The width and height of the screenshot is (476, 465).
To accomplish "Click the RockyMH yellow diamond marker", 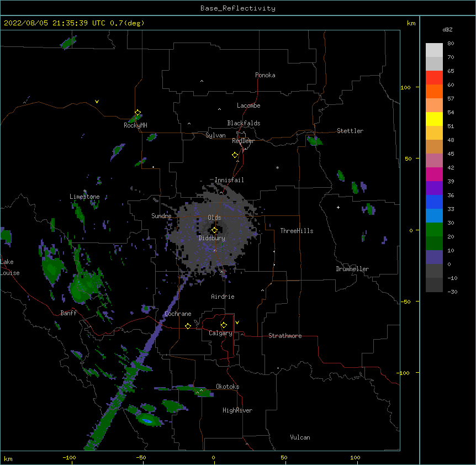I will click(x=138, y=113).
